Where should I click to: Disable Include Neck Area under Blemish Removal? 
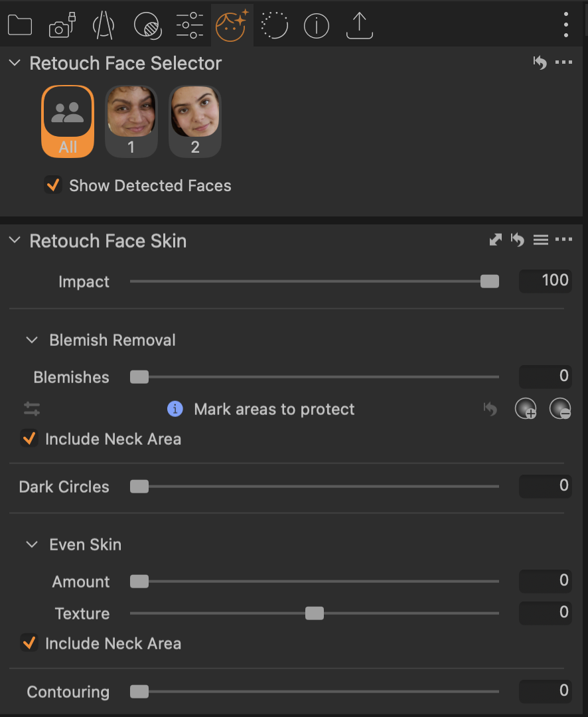pyautogui.click(x=29, y=438)
